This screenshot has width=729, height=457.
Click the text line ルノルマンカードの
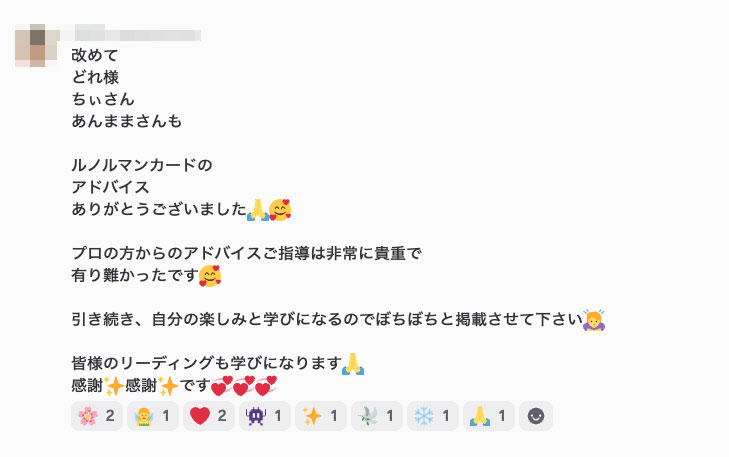(142, 165)
